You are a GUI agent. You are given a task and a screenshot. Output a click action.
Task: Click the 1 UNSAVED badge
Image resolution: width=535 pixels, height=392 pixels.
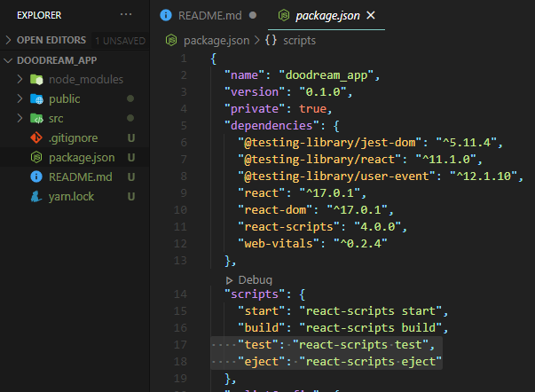120,41
